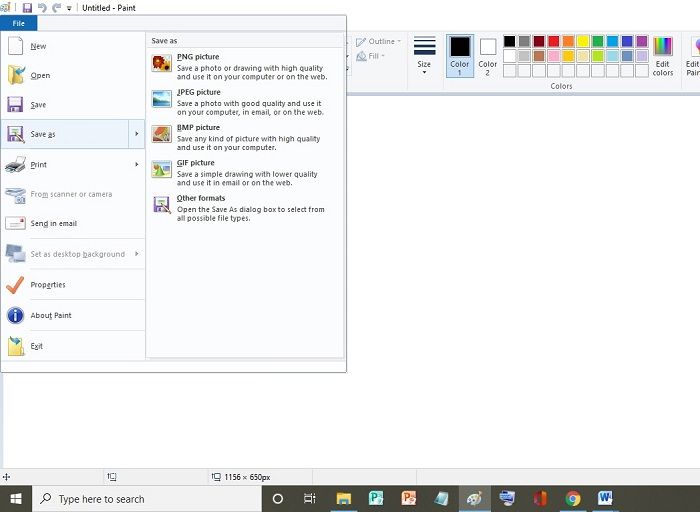Click the Redo arrow in title bar

[x=56, y=8]
